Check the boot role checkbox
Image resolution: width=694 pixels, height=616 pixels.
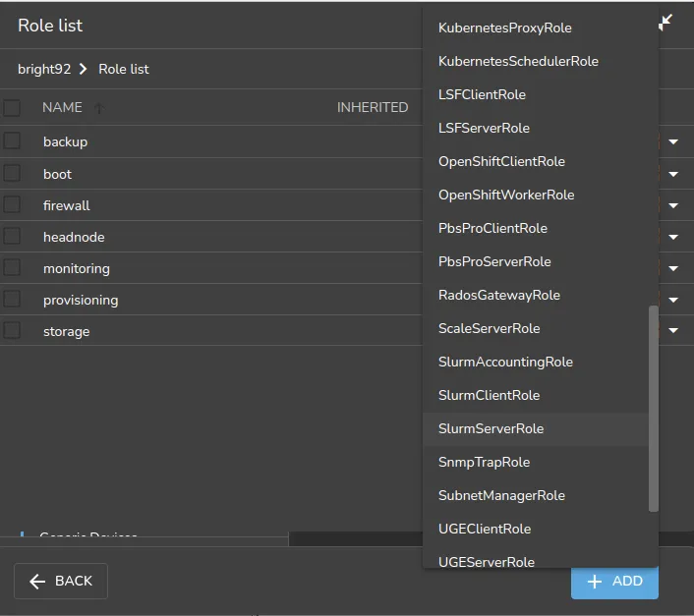(x=12, y=173)
